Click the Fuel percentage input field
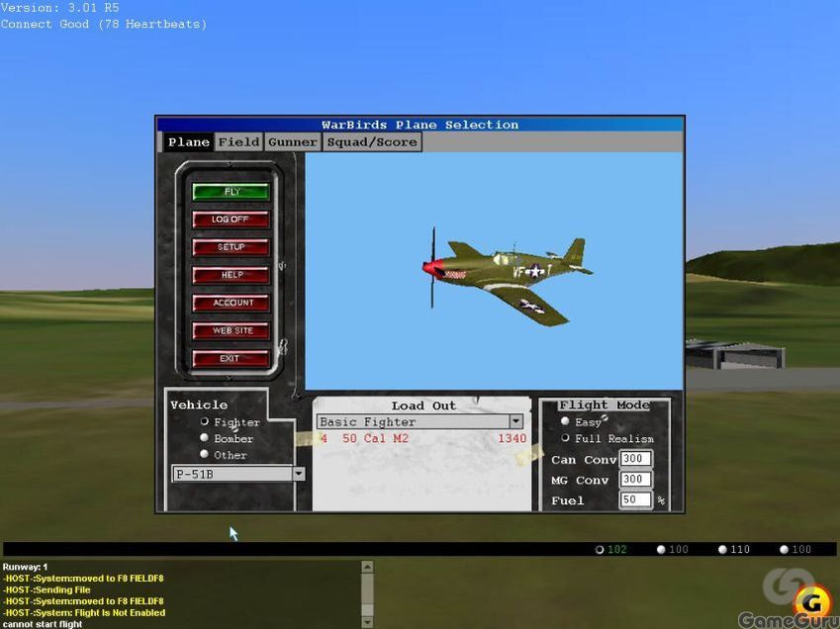 635,500
